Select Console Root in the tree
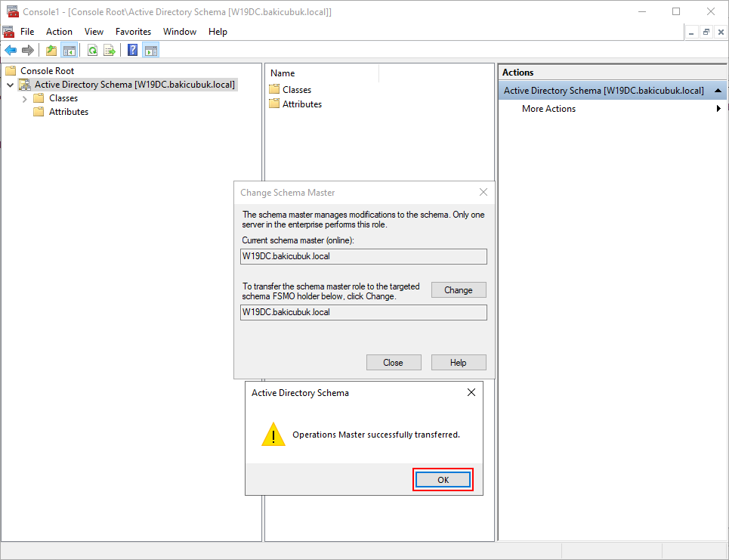The height and width of the screenshot is (560, 729). click(47, 71)
